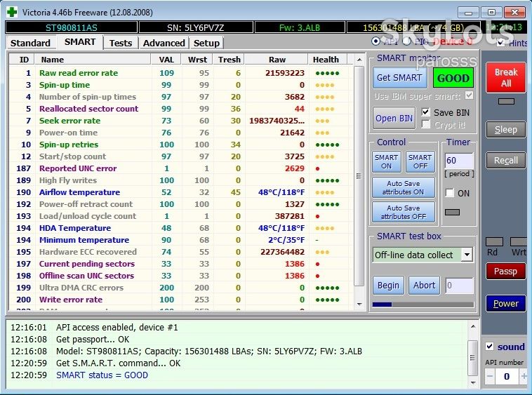
Task: Click raw value 1386 of Current pending sectors
Action: click(x=295, y=264)
